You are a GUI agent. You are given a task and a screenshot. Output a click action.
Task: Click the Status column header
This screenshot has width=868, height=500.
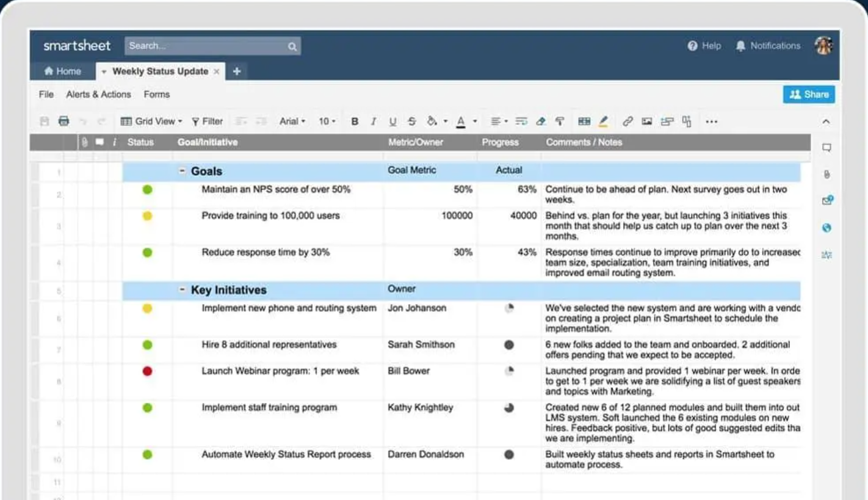point(140,142)
